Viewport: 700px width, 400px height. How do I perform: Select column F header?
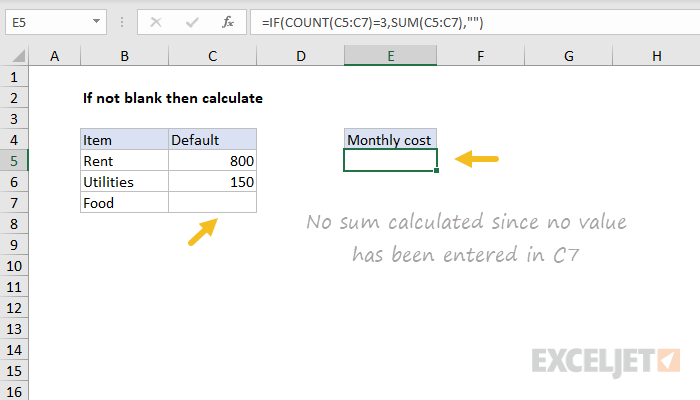480,56
